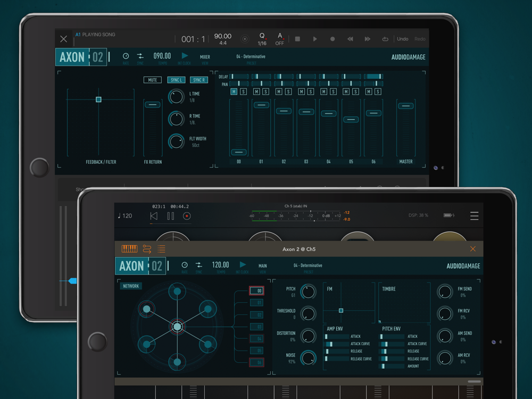
Task: Select the center neuron node in Network
Action: point(177,327)
